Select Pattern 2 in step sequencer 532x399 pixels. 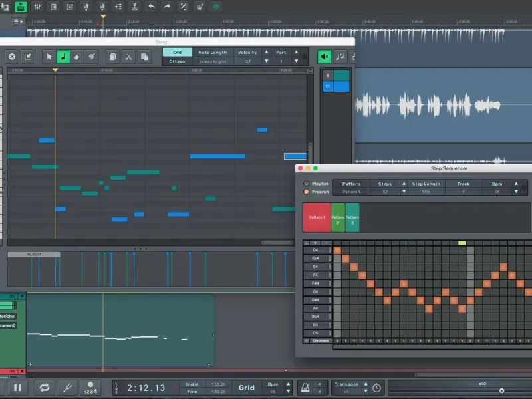point(338,217)
